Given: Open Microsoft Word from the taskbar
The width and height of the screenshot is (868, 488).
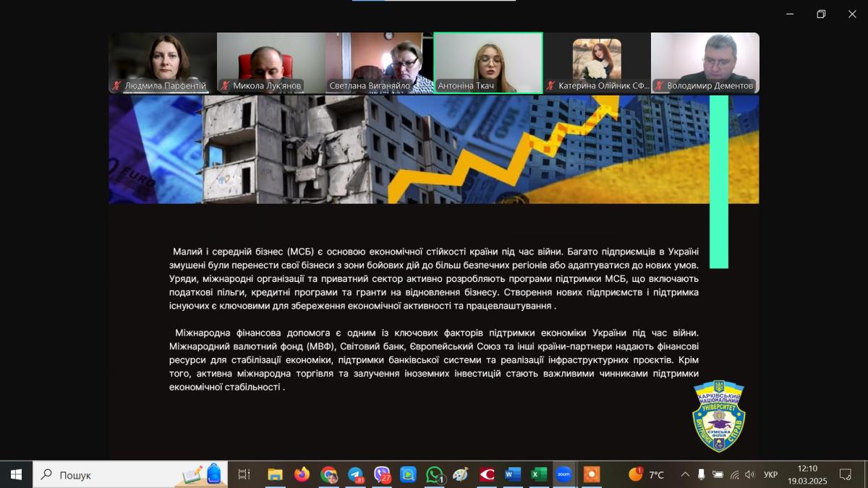Looking at the screenshot, I should point(513,474).
